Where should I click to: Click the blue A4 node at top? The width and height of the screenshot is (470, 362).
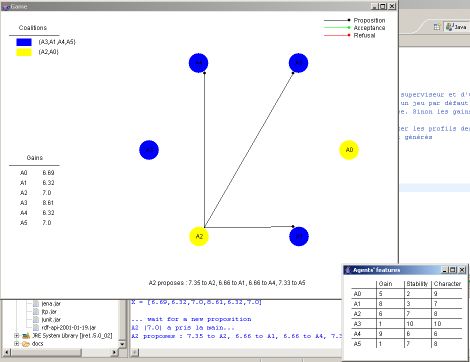click(x=198, y=63)
